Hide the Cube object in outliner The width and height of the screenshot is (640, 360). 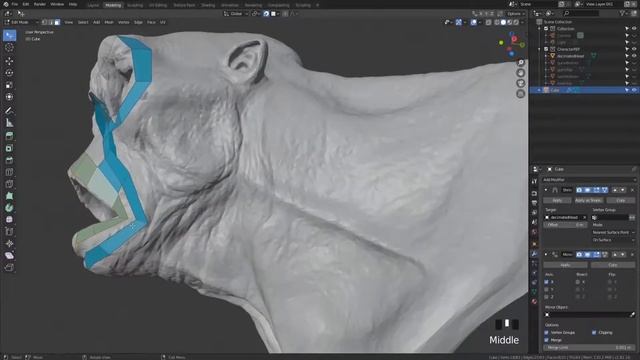pyautogui.click(x=634, y=90)
